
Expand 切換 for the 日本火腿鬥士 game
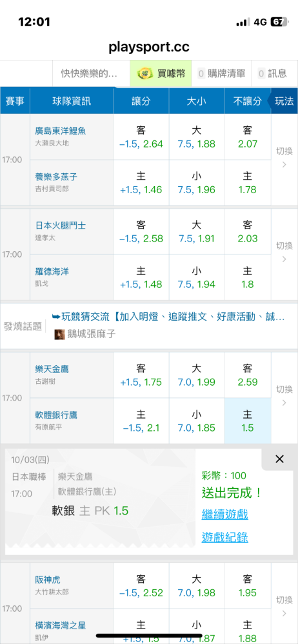point(284,252)
